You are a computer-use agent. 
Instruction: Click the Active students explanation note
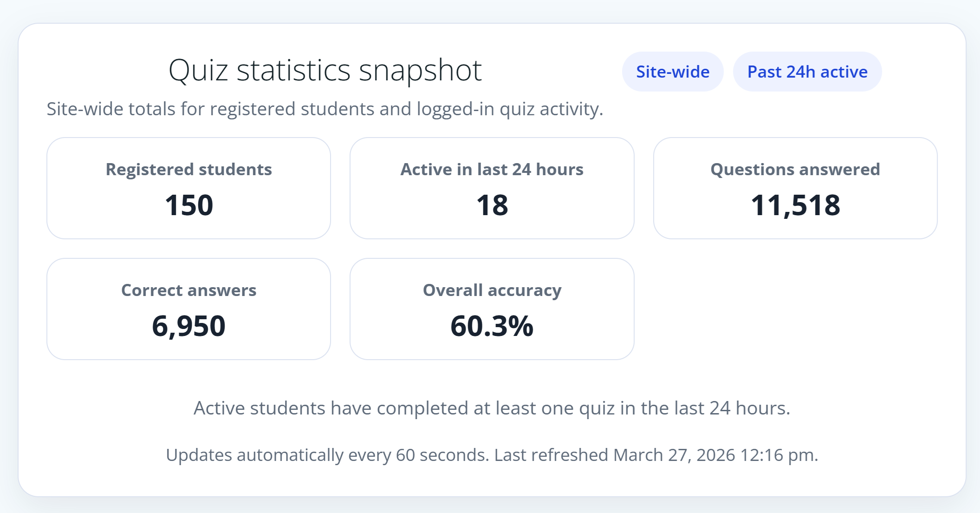pos(492,408)
